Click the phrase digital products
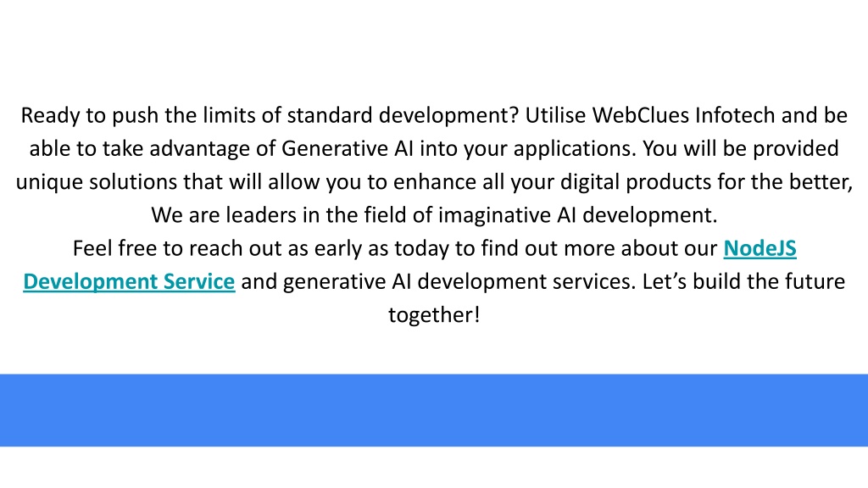Viewport: 868px width, 488px height. coord(636,183)
